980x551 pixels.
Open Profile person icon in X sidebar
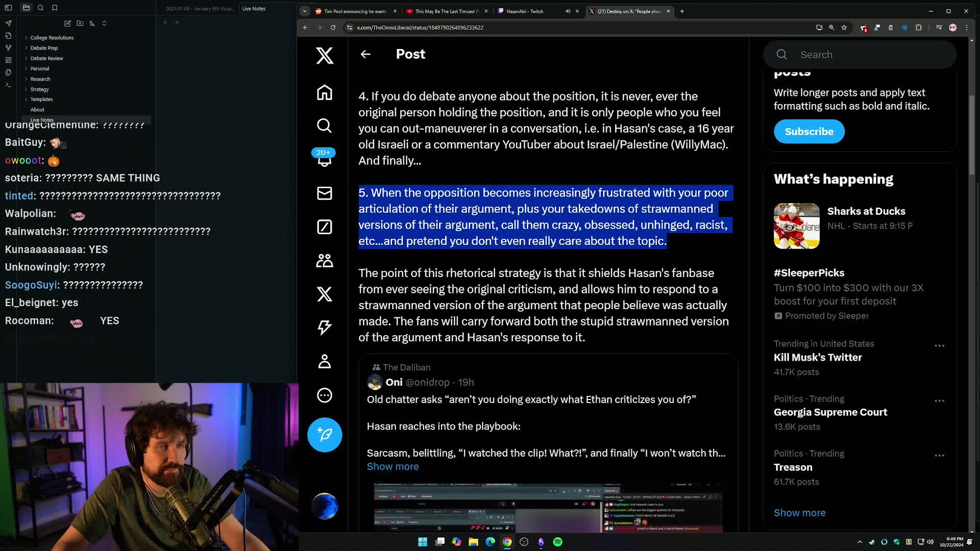coord(324,362)
